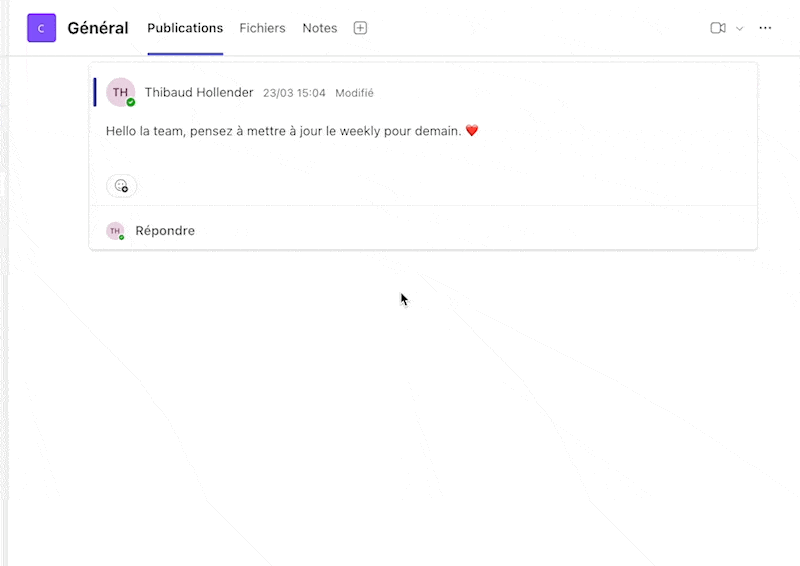Open the Fichiers tab
800x566 pixels.
(x=262, y=28)
